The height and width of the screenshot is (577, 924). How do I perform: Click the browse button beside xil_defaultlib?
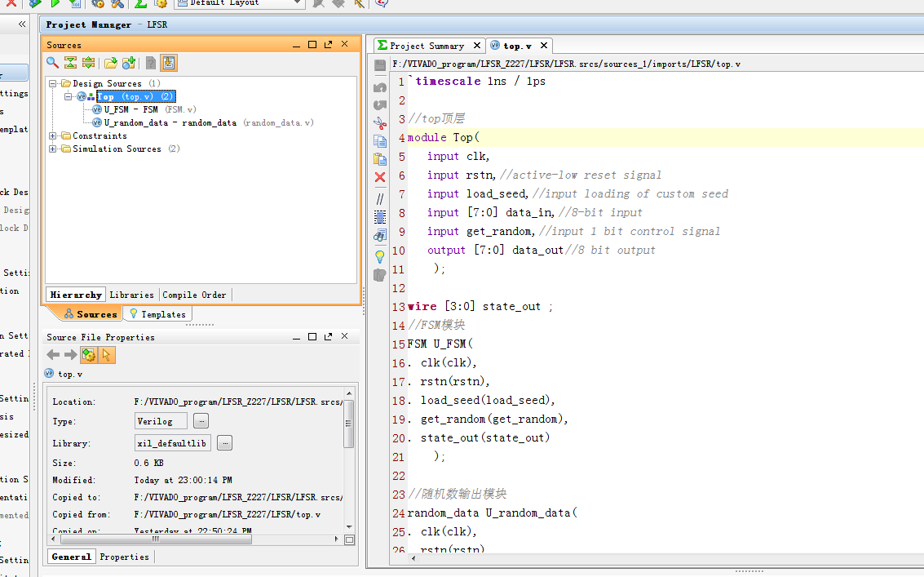tap(225, 443)
